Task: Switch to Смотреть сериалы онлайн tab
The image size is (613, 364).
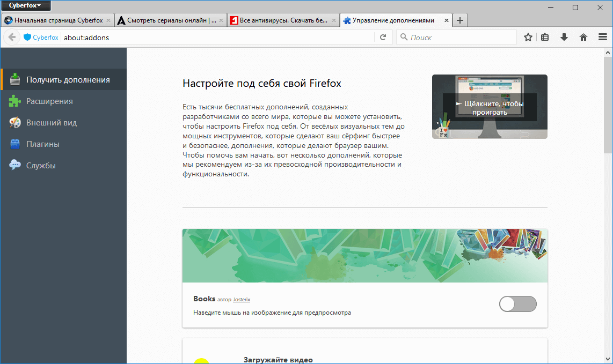Action: click(x=171, y=20)
